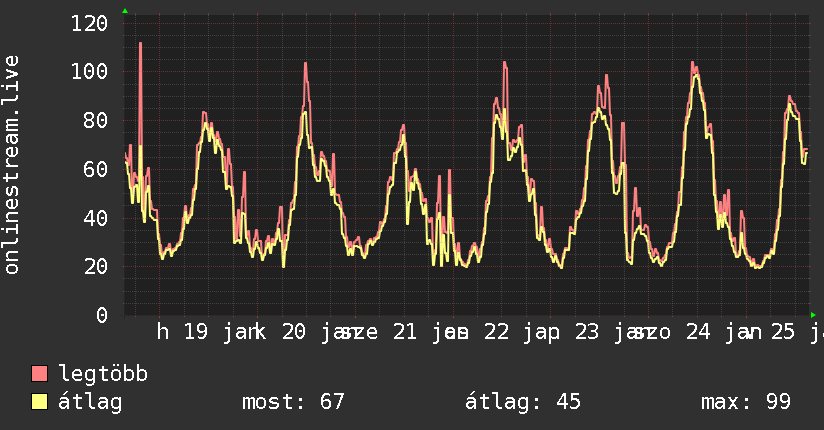
Task: Click the x-axis date label 23
Action: point(587,332)
